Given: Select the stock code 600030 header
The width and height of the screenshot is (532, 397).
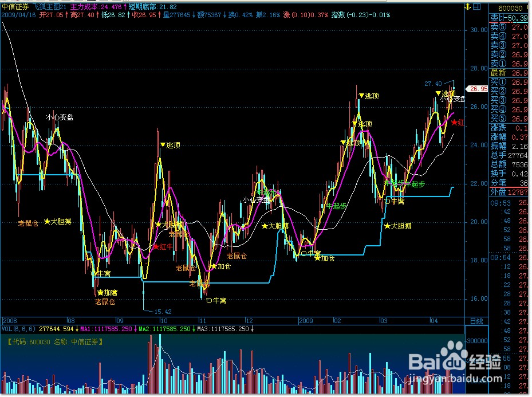Looking at the screenshot, I should (x=510, y=8).
